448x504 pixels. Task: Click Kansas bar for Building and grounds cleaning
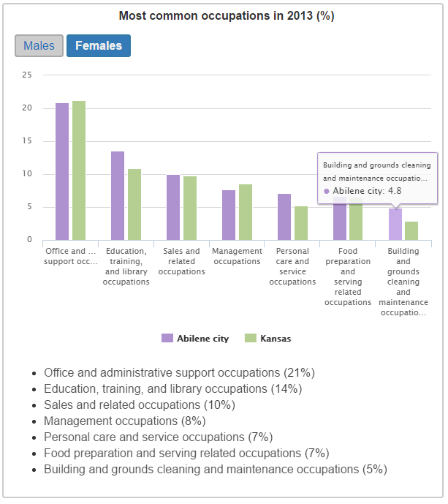point(412,231)
